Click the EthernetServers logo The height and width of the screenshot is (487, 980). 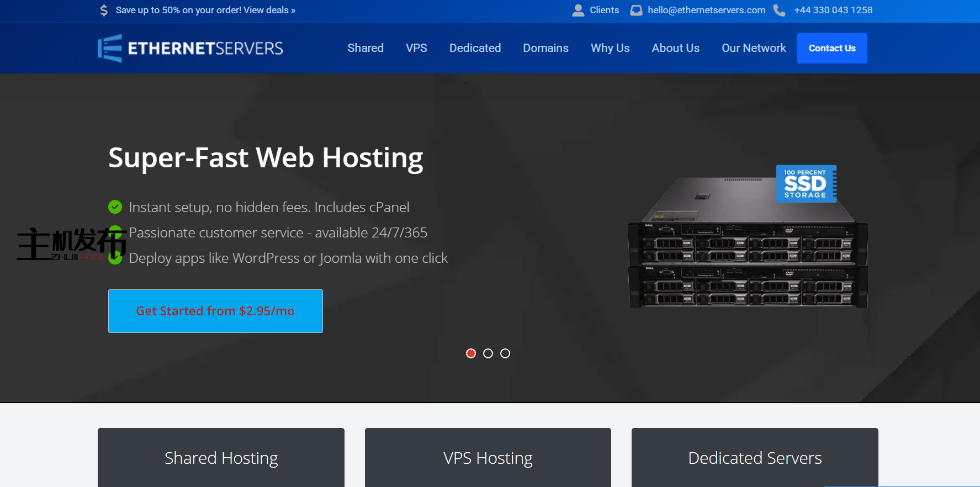(x=190, y=49)
